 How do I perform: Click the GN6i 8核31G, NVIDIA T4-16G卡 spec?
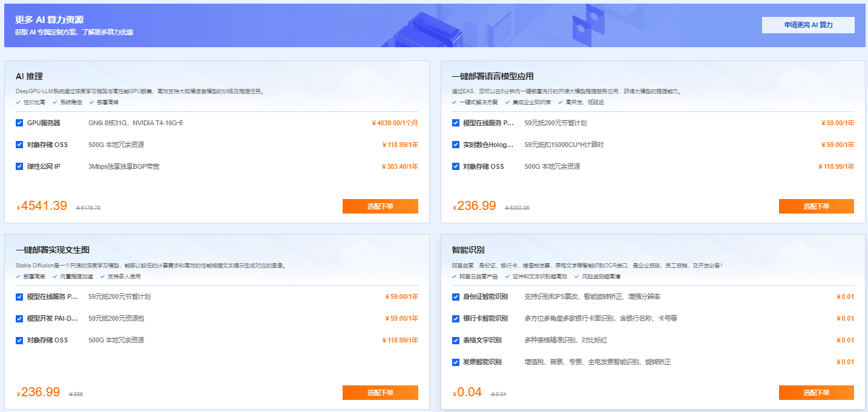pyautogui.click(x=136, y=123)
